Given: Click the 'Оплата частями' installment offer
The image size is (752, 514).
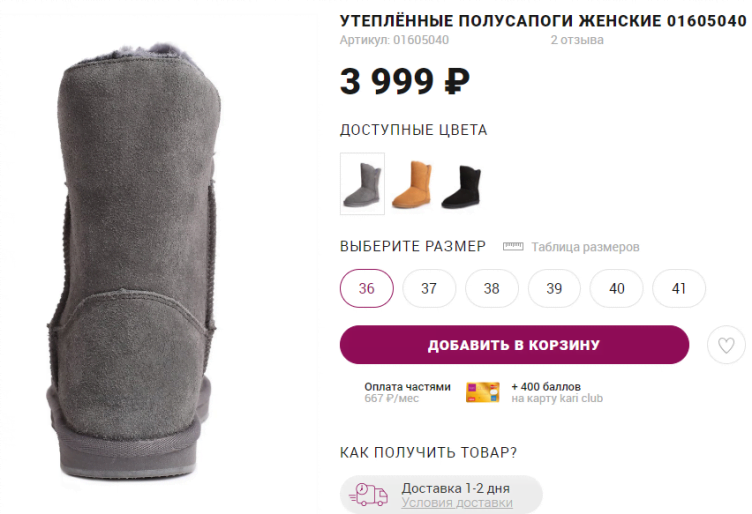Looking at the screenshot, I should (407, 386).
